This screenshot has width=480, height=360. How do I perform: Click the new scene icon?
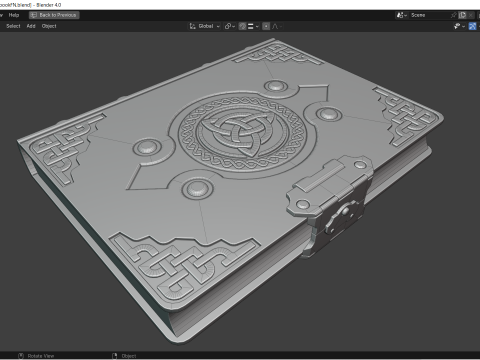click(x=462, y=15)
